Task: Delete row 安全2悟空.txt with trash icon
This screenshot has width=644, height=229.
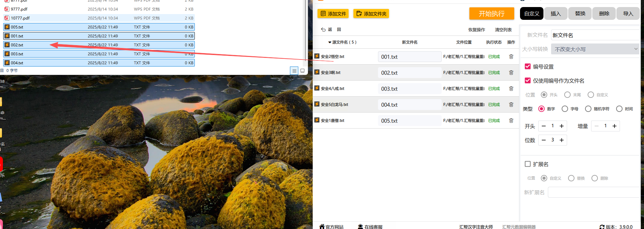Action: click(x=511, y=57)
